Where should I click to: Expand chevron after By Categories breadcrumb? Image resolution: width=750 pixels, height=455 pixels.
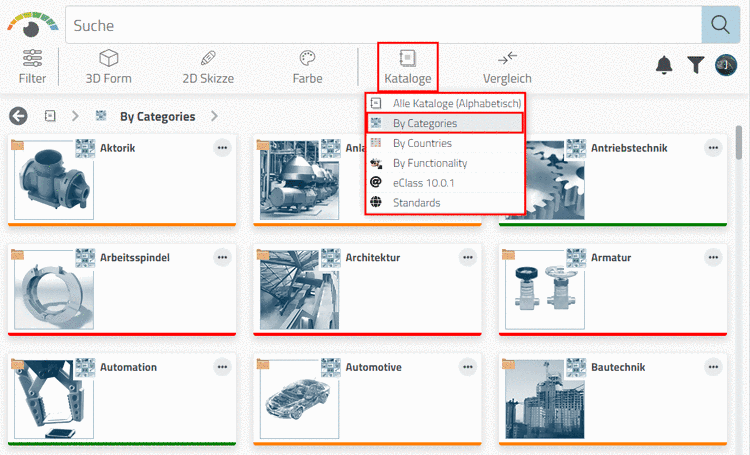pos(214,116)
